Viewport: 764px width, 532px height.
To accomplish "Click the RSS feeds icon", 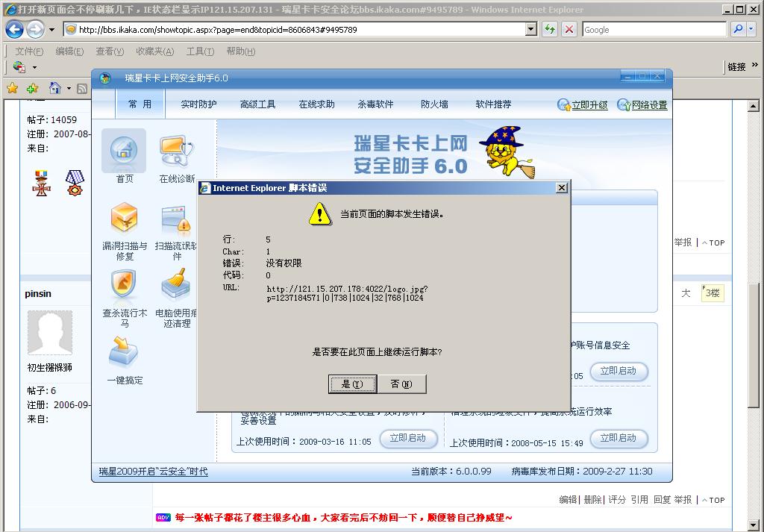I will point(82,89).
